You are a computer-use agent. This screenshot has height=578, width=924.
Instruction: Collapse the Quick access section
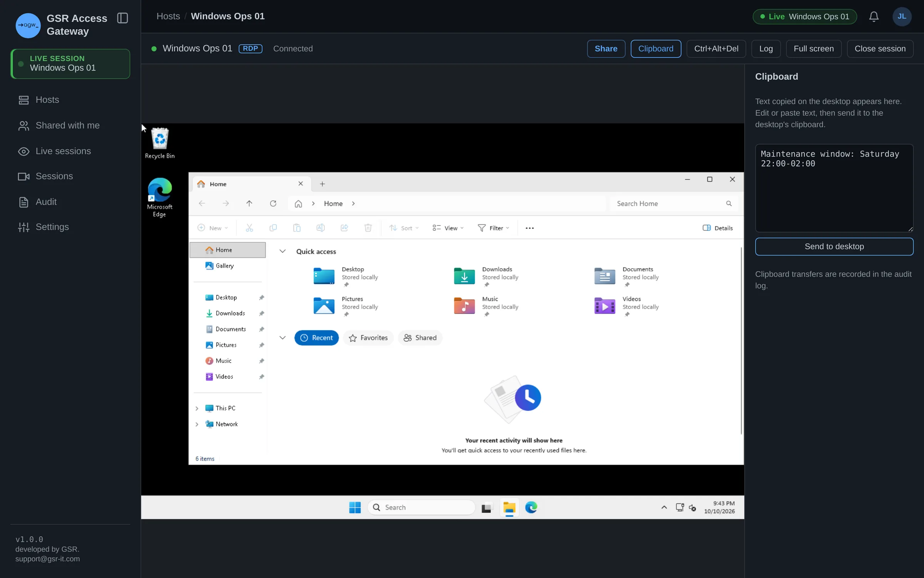283,251
